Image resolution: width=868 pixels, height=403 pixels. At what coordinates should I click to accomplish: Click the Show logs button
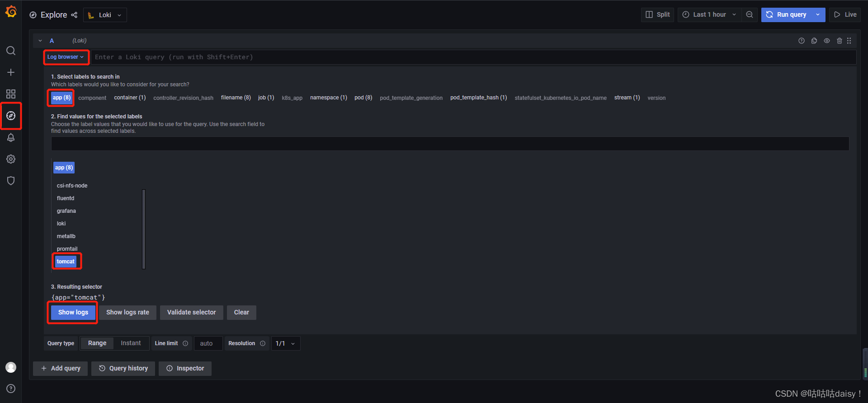coord(73,312)
